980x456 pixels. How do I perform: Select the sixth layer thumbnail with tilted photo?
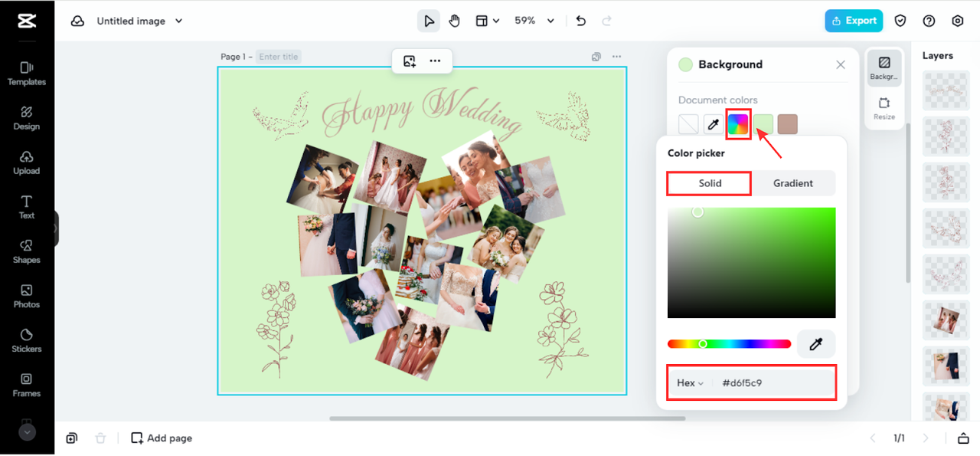pos(946,320)
